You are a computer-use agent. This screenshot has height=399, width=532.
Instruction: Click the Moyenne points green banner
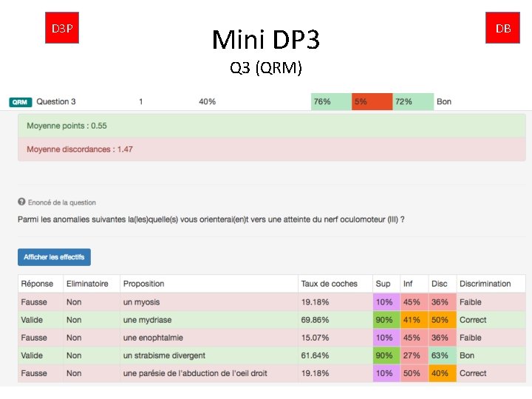click(272, 126)
